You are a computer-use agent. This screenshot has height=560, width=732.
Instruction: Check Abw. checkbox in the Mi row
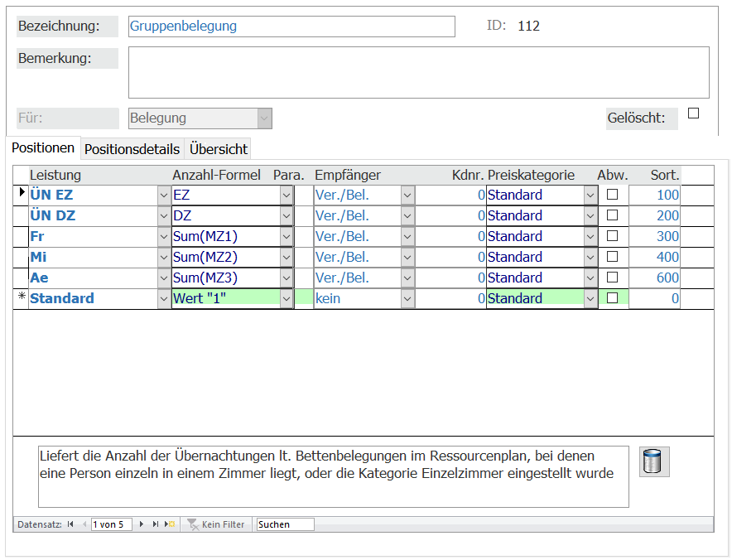pos(612,257)
